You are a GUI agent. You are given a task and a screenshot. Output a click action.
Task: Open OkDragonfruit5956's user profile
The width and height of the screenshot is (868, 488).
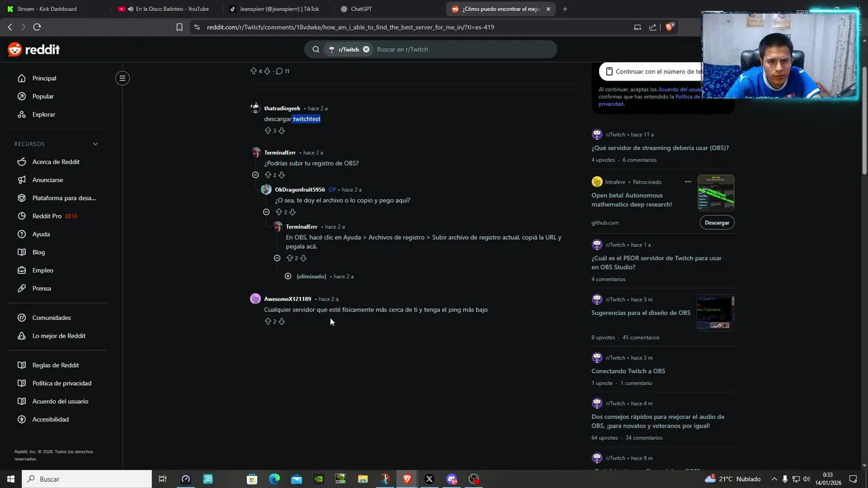[300, 190]
